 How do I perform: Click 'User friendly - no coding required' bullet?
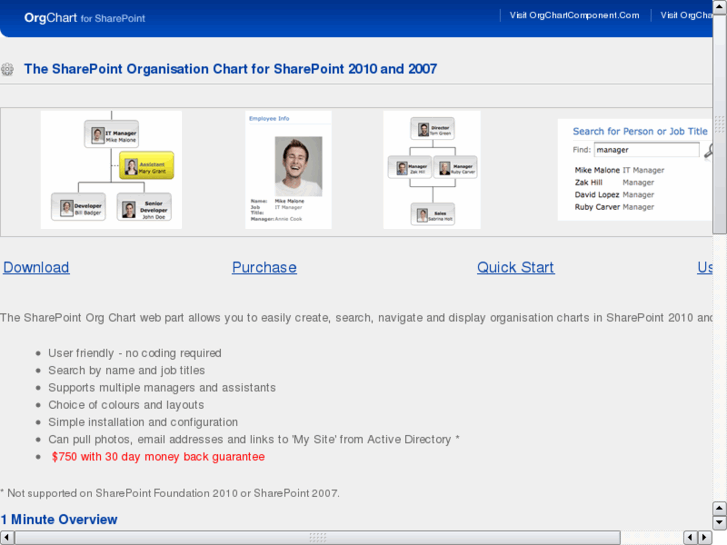coord(134,353)
